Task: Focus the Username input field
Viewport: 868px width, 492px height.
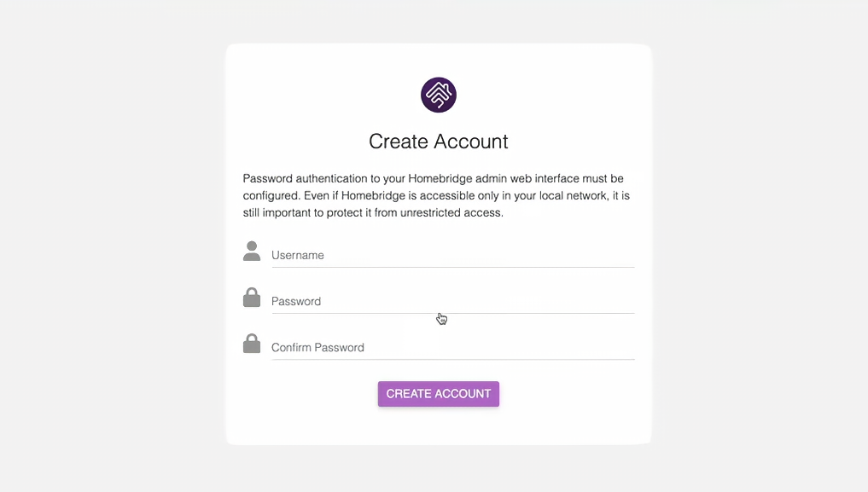Action: pos(452,255)
